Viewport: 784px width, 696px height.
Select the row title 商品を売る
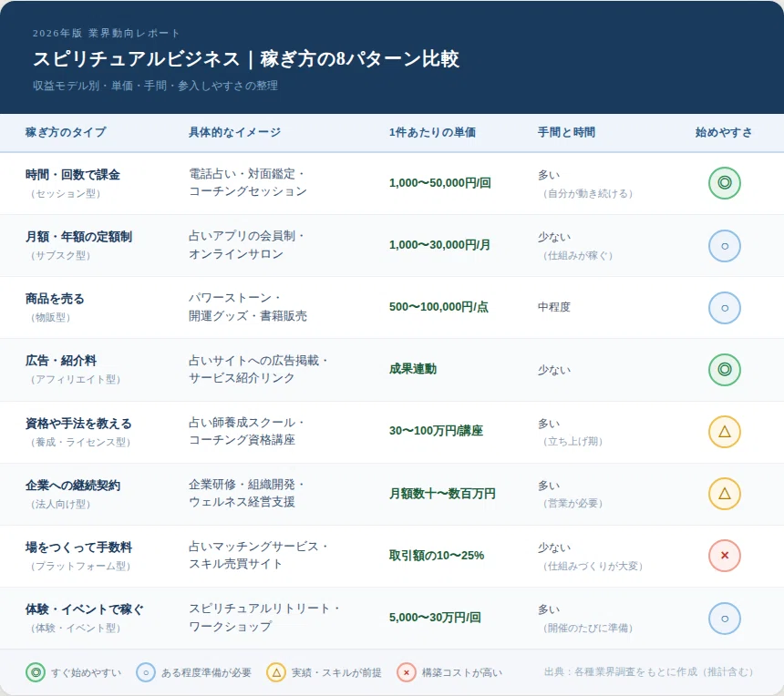click(x=55, y=299)
